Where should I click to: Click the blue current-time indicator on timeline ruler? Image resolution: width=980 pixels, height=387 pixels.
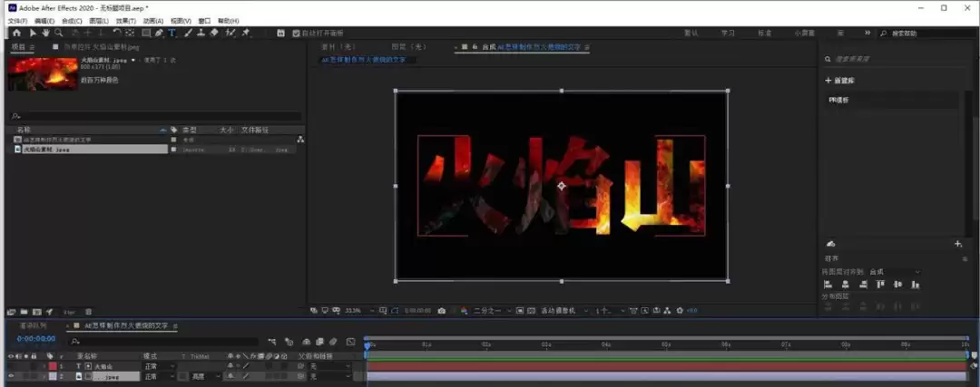tap(367, 344)
